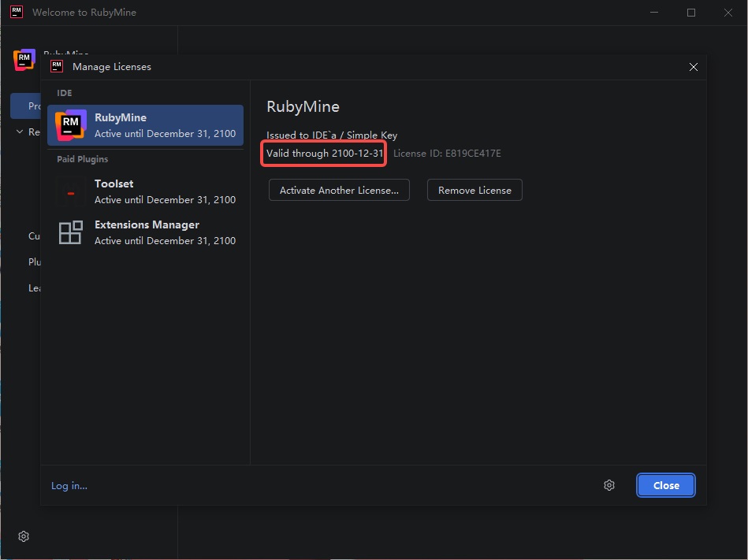Click the IDE section label
This screenshot has height=560, width=748.
tap(65, 93)
